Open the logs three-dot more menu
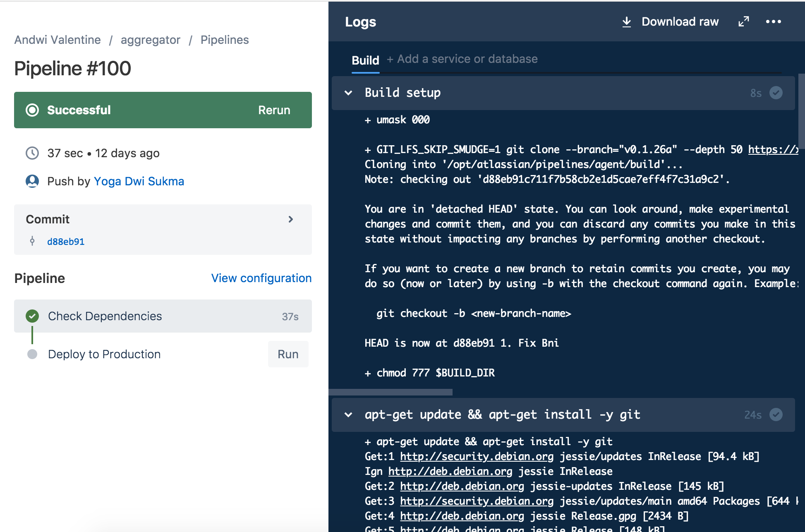This screenshot has width=805, height=532. [773, 22]
